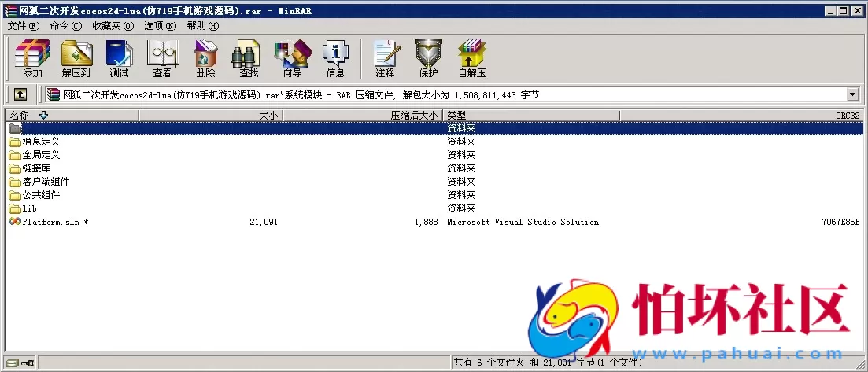Image resolution: width=868 pixels, height=372 pixels.
Task: Sort by 名称 column header
Action: [72, 115]
